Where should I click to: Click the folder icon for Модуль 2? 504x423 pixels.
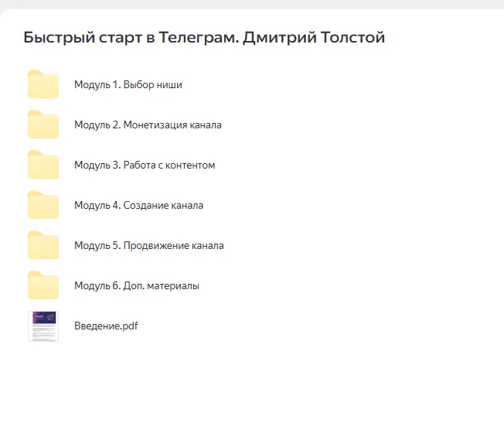click(43, 125)
